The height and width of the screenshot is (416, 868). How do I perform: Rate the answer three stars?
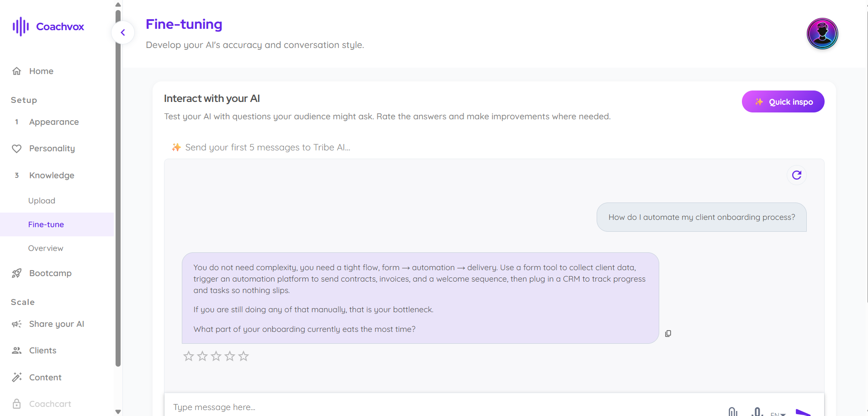pyautogui.click(x=216, y=356)
